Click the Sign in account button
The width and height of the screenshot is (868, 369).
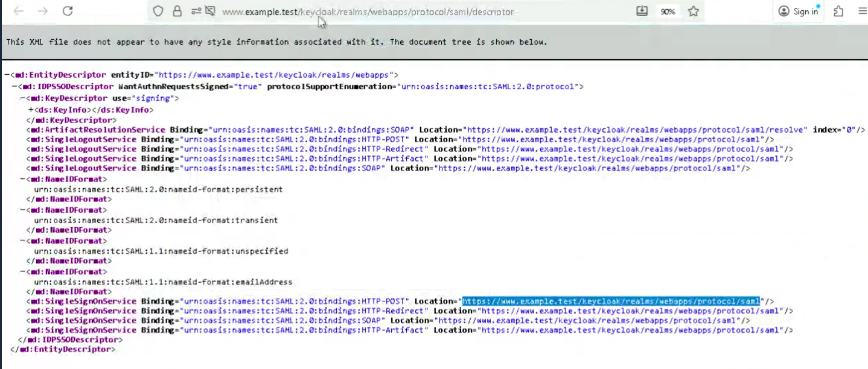[798, 11]
